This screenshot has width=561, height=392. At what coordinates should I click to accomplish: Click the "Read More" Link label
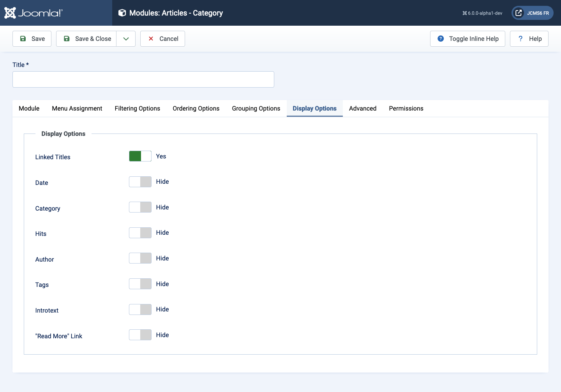pyautogui.click(x=59, y=336)
